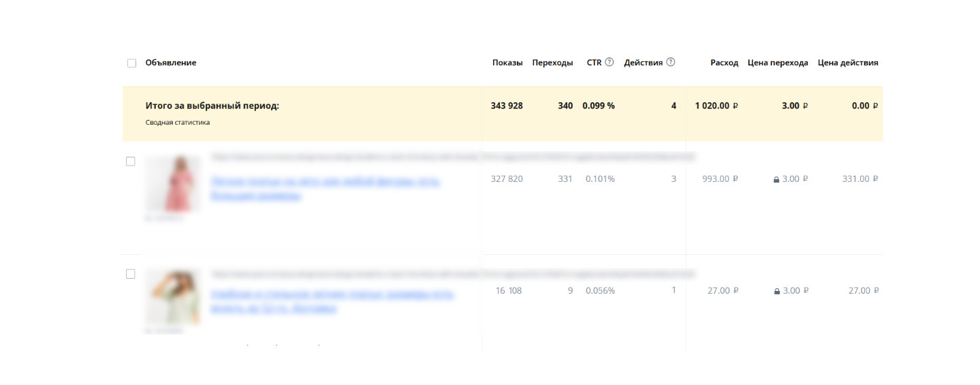The width and height of the screenshot is (980, 385).
Task: Sort by the CTR column header
Action: coord(595,63)
